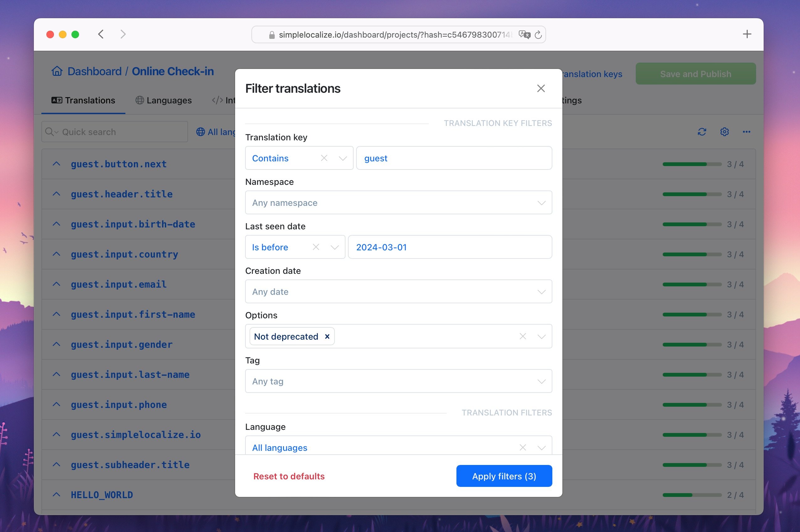Clear the 'Last seen date' filter condition
The height and width of the screenshot is (532, 800).
(315, 246)
